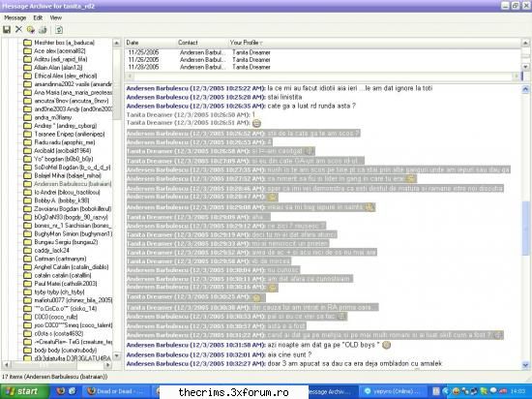Click the Refresh toolbar icon
Viewport: 532px width, 399px height.
tap(59, 30)
